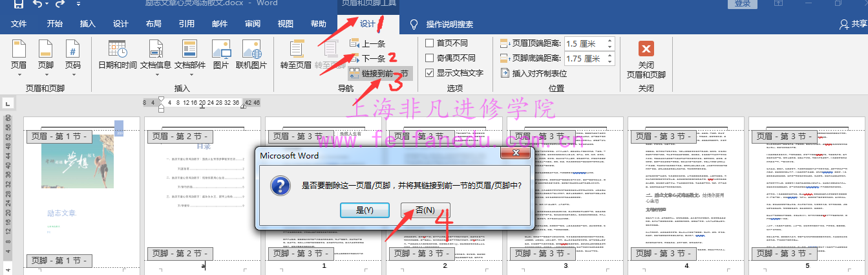Adjust footer bottom distance with spinner
The image size is (868, 275).
click(609, 59)
